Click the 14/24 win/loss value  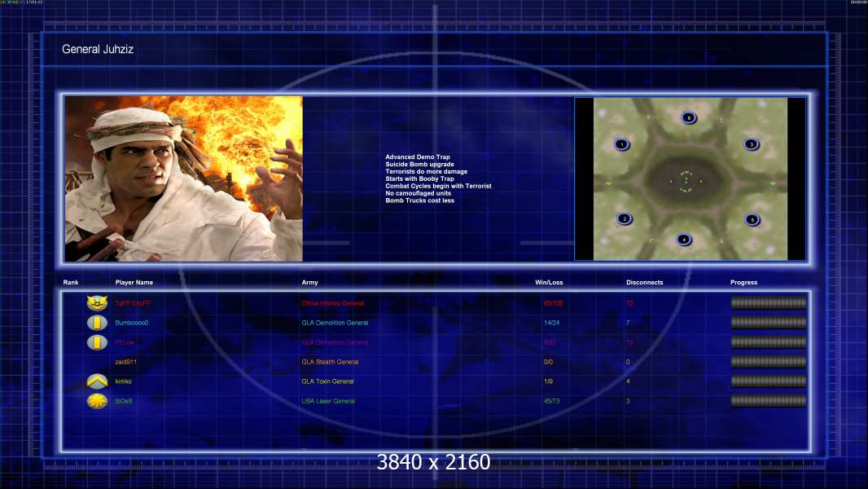pyautogui.click(x=551, y=323)
